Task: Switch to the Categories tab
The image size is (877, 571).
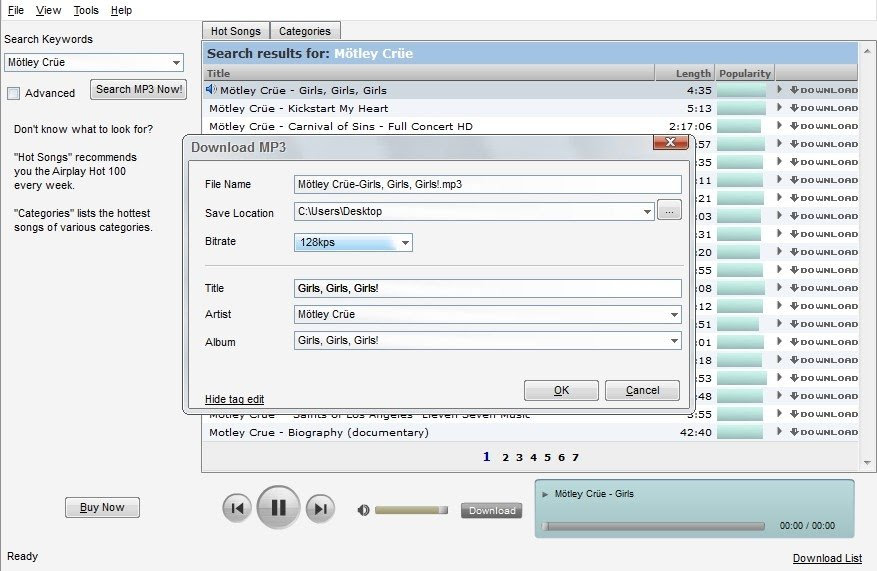Action: tap(305, 31)
